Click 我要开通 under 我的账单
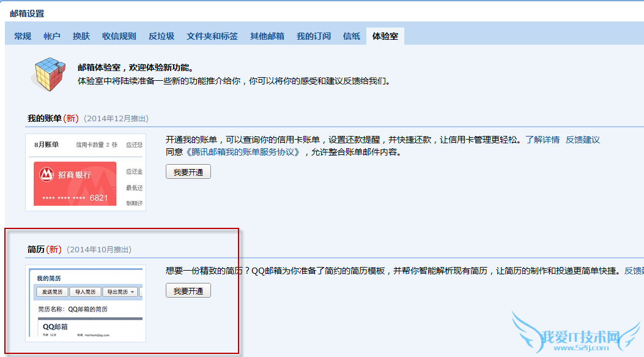Viewport: 644px width, 357px height. (188, 172)
